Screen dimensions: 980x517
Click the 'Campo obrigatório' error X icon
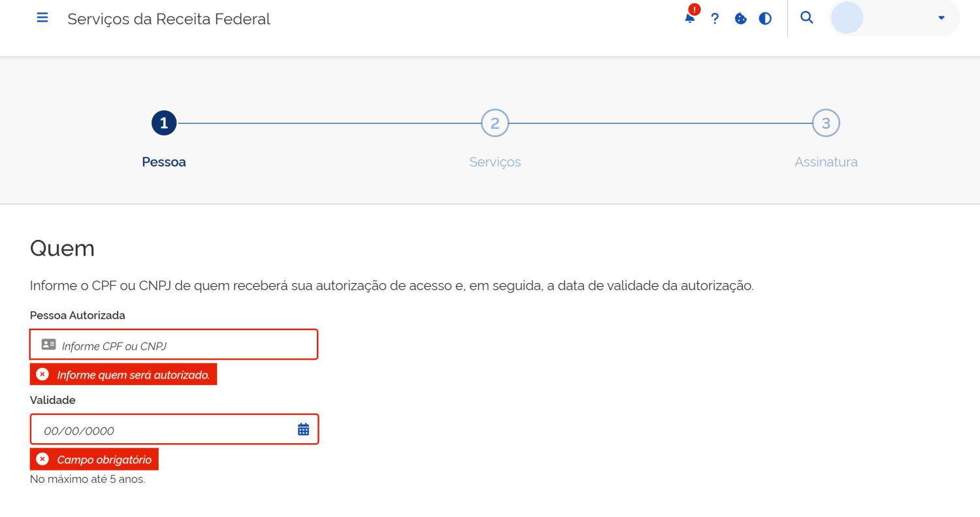tap(42, 459)
